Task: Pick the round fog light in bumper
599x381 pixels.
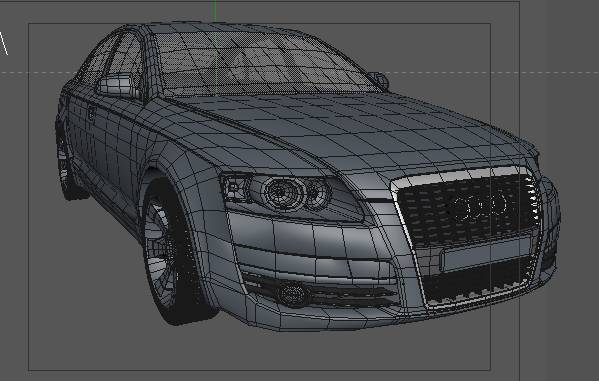Action: tap(292, 293)
